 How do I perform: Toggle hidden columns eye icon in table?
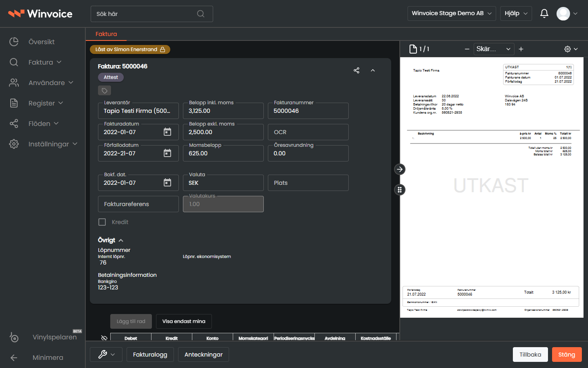pyautogui.click(x=104, y=338)
